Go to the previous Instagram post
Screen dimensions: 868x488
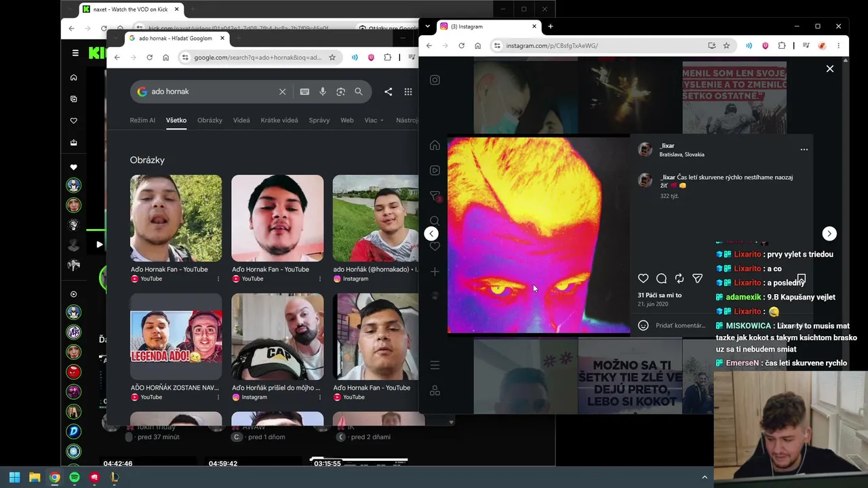tap(431, 234)
